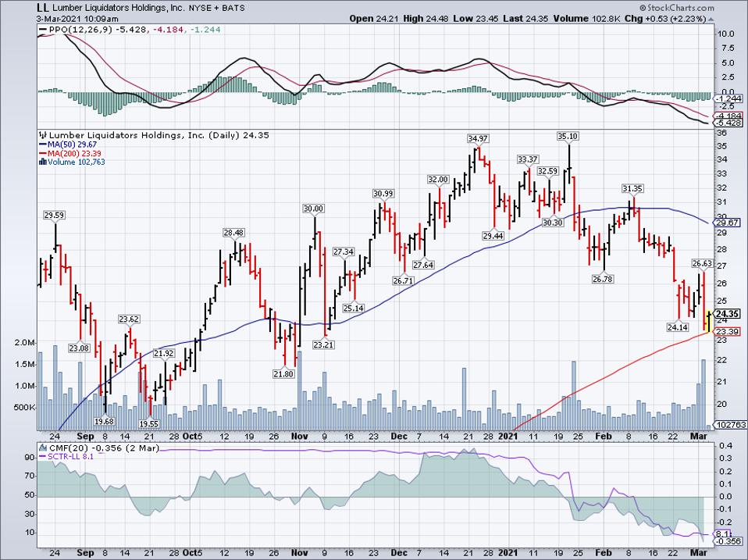The width and height of the screenshot is (748, 560).
Task: Click the 32.00 high price label
Action: [438, 180]
